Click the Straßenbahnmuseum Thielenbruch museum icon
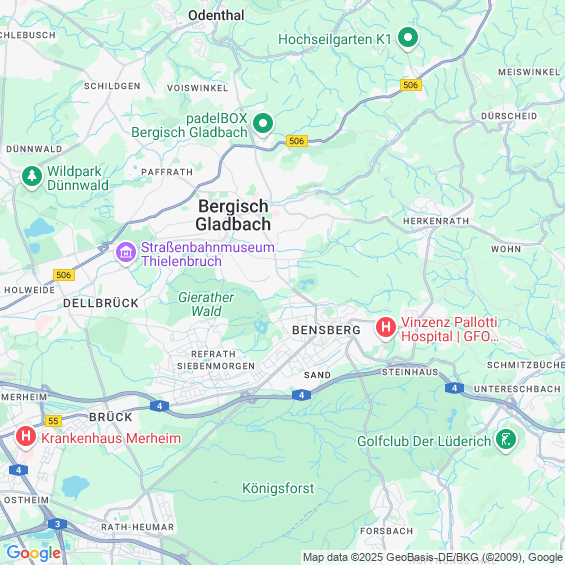The width and height of the screenshot is (565, 565). pos(126,253)
